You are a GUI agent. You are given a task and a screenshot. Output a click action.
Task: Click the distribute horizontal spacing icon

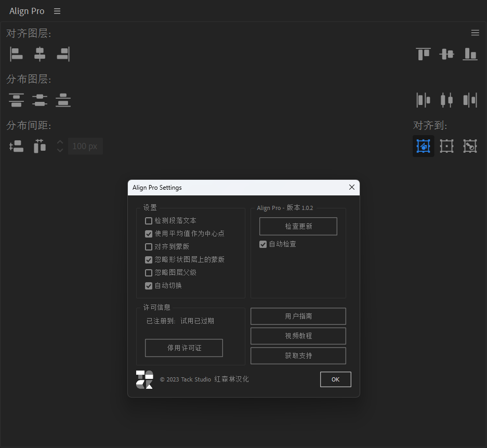click(40, 146)
